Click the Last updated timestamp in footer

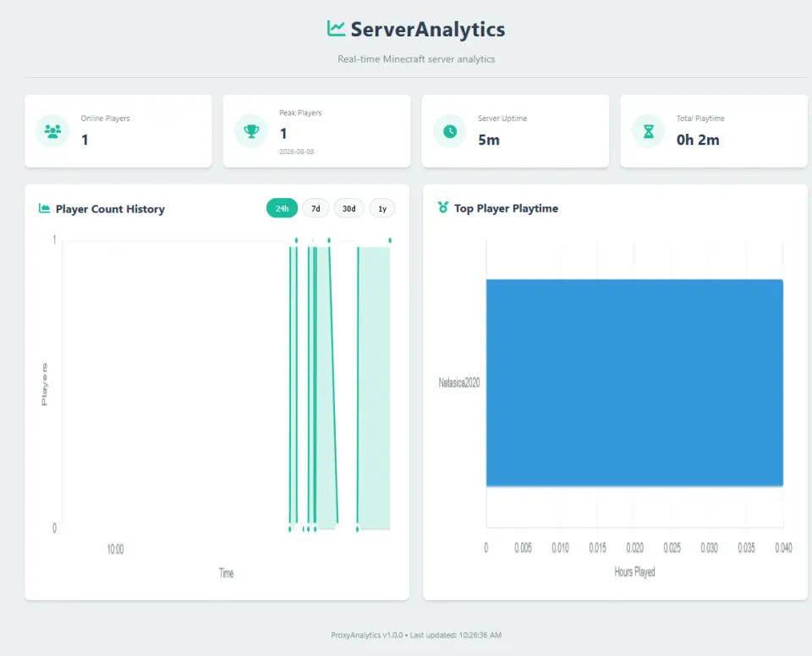(x=456, y=635)
